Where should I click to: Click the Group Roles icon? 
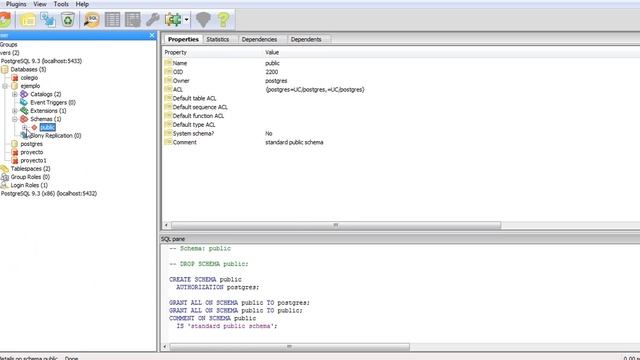click(x=4, y=177)
